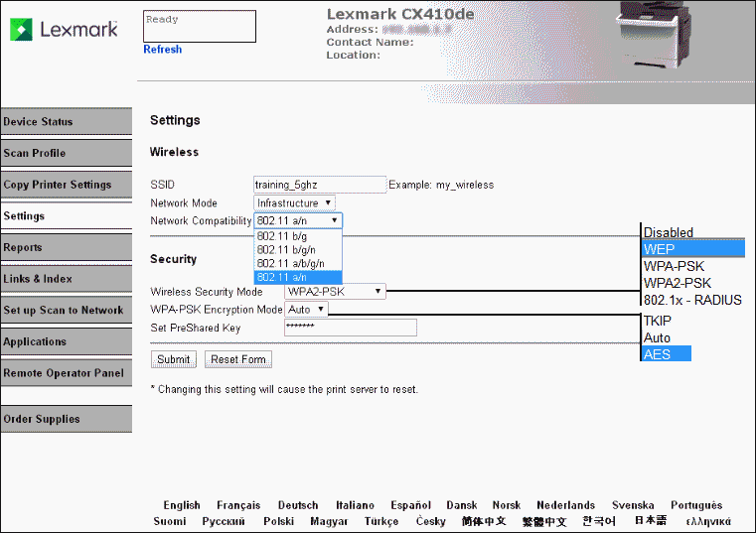Switch language to Dansk
This screenshot has height=533, width=756.
point(461,505)
